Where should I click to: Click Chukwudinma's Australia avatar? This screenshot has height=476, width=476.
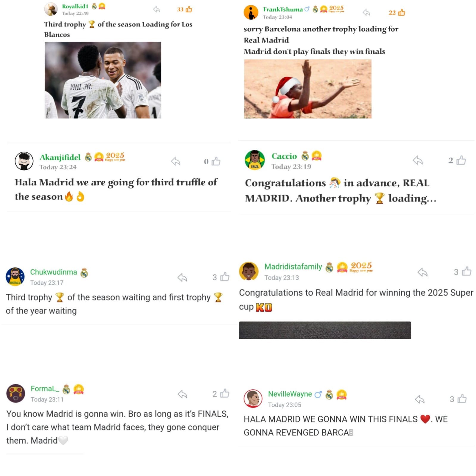pyautogui.click(x=15, y=277)
